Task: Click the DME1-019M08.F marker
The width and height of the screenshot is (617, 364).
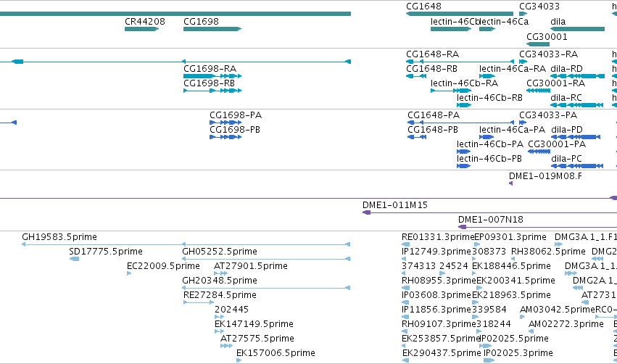Action: 510,183
